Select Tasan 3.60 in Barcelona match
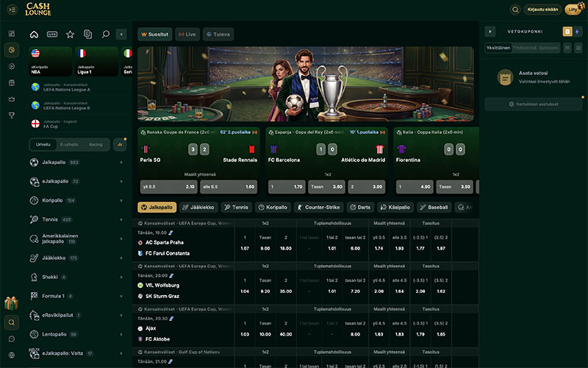 pos(326,187)
